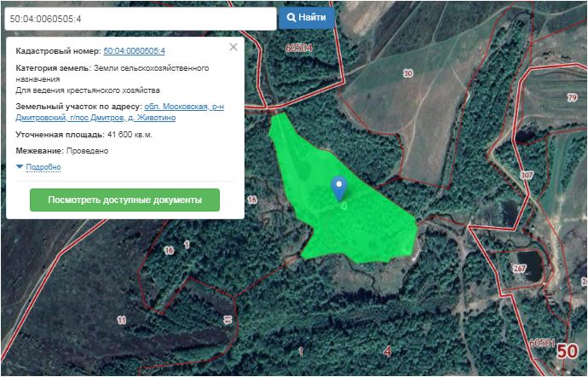Select parcel label 11 on the map
The width and height of the screenshot is (588, 377).
pyautogui.click(x=122, y=320)
